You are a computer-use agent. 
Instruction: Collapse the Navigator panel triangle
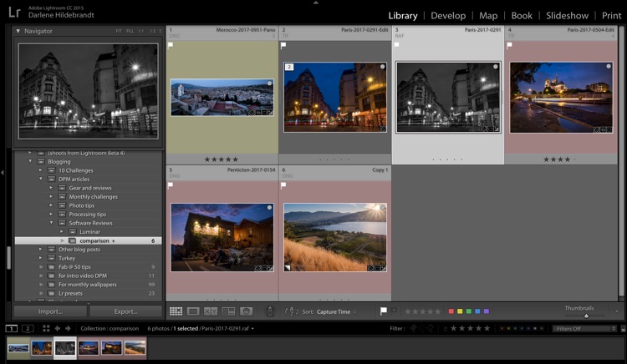click(18, 31)
